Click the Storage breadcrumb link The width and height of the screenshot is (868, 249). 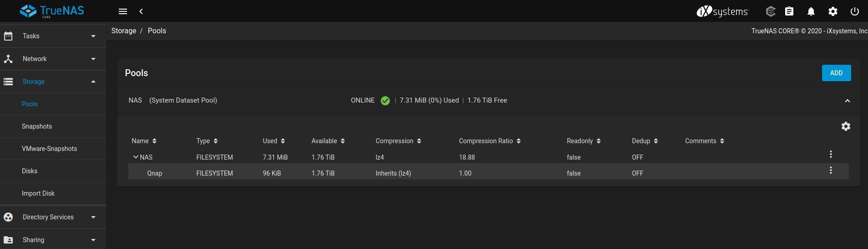pos(124,31)
